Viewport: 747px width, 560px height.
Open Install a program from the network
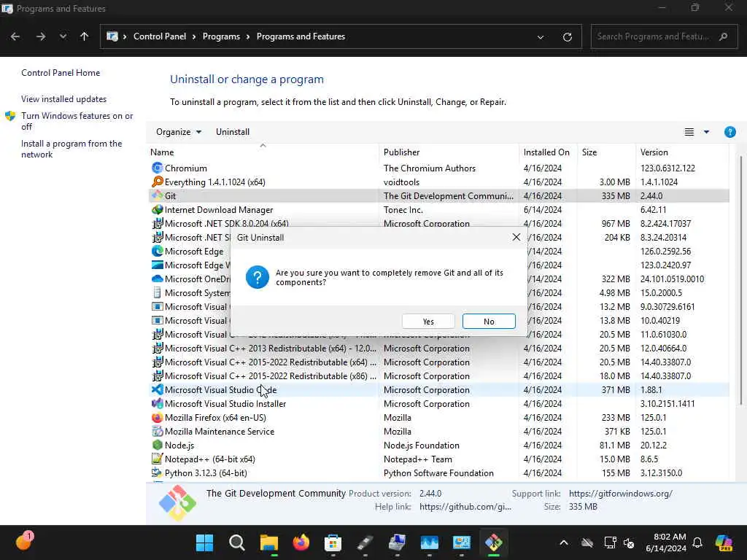pos(71,149)
